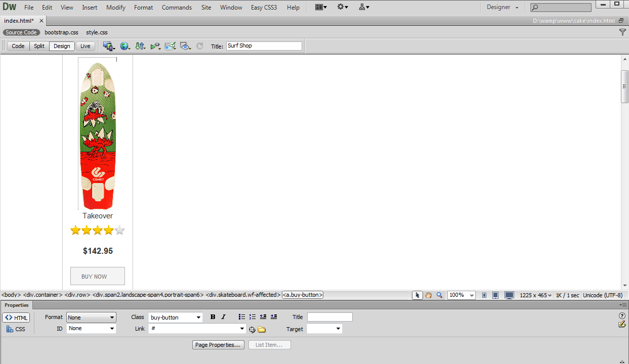The height and width of the screenshot is (364, 629).
Task: Click the Preview in Browser globe icon
Action: [125, 46]
